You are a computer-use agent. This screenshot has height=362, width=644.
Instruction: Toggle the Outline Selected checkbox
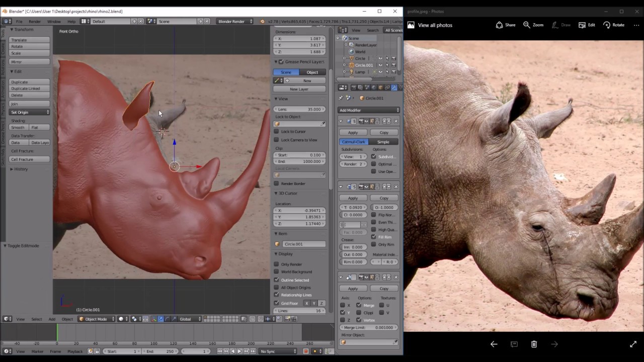(x=276, y=280)
